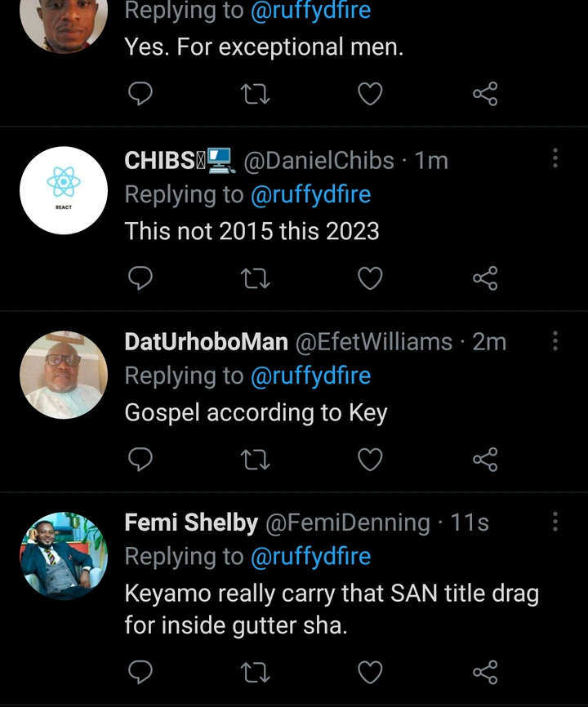Image resolution: width=588 pixels, height=707 pixels.
Task: Share DatUrhoboMan's tweet
Action: coord(485,460)
